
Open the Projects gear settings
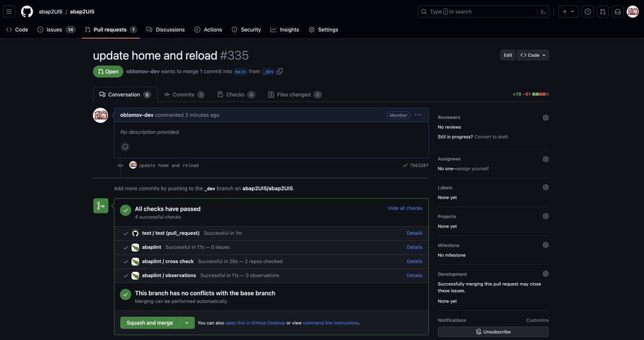(x=546, y=216)
